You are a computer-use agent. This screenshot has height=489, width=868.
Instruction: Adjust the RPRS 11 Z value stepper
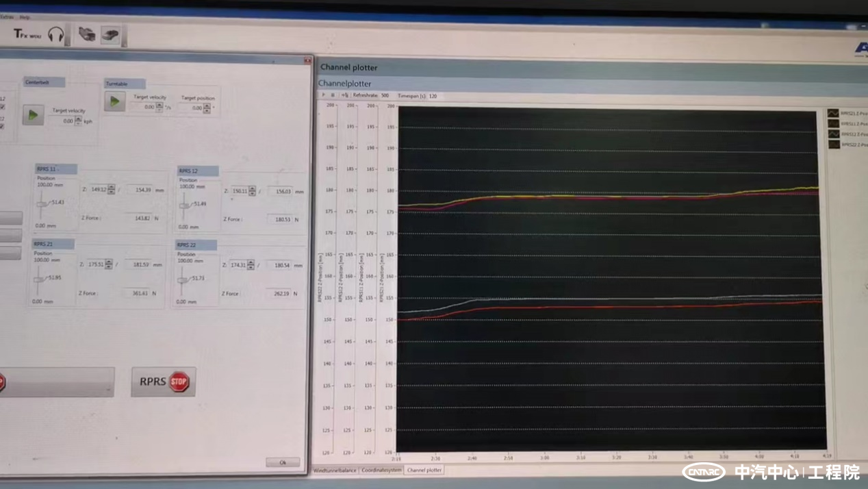pyautogui.click(x=112, y=190)
